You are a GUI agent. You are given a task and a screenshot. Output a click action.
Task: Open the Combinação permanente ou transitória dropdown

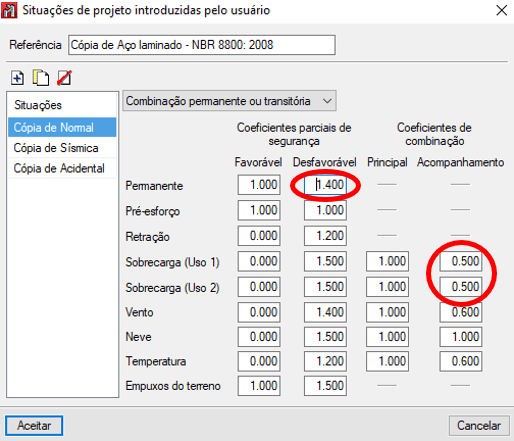pos(229,101)
